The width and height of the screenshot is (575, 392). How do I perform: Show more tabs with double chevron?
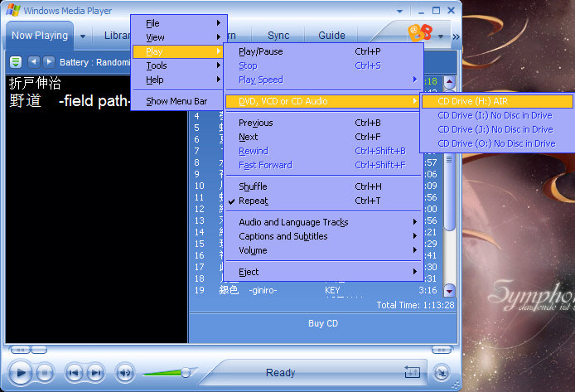[x=456, y=36]
